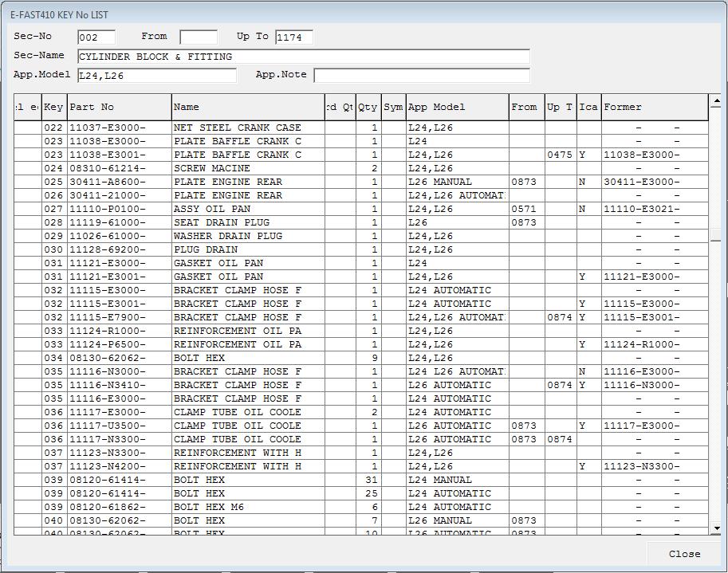Viewport: 728px width, 573px height.
Task: Select part number 11121-E3001-
Action: coord(120,277)
